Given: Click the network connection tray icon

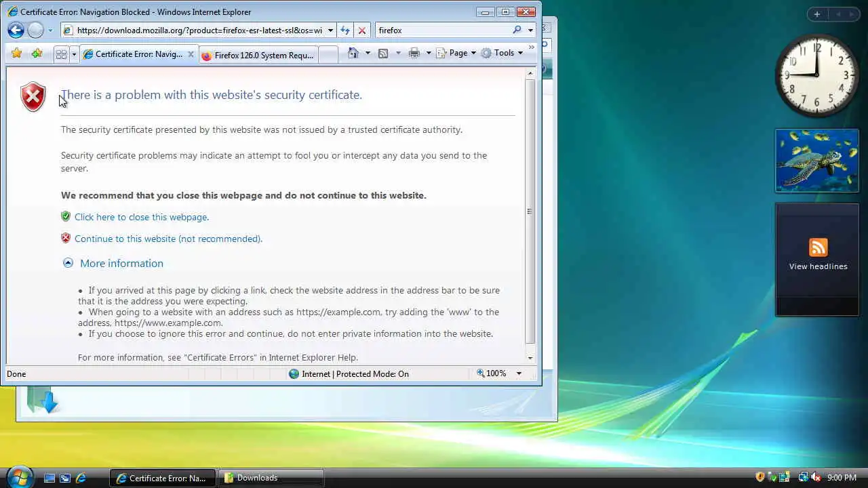Looking at the screenshot, I should 803,477.
